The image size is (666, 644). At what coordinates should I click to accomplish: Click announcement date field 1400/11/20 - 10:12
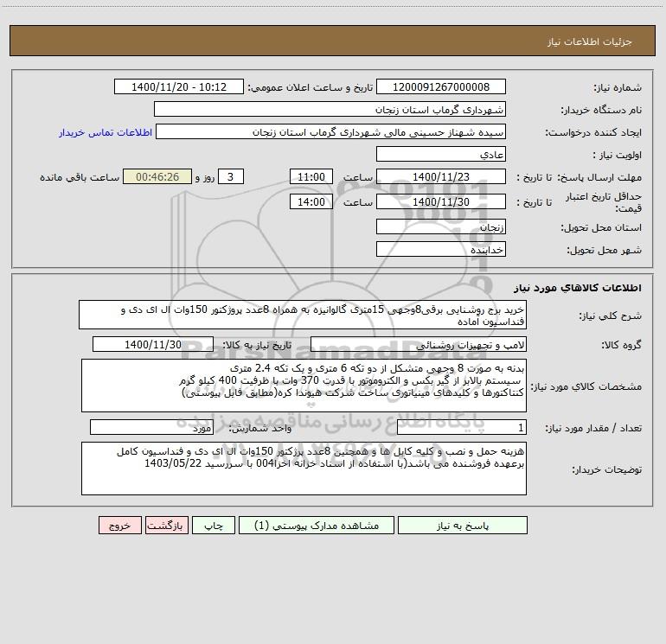click(x=179, y=86)
